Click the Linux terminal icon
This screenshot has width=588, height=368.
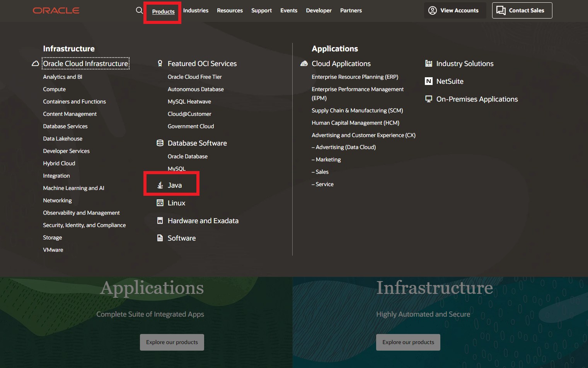pyautogui.click(x=160, y=203)
